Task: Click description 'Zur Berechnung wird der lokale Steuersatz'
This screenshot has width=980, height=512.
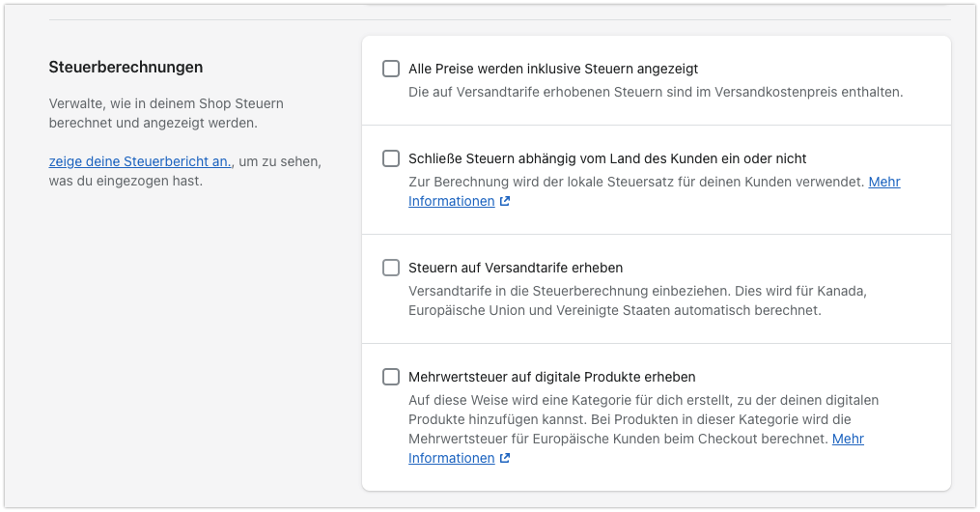Action: click(x=636, y=182)
